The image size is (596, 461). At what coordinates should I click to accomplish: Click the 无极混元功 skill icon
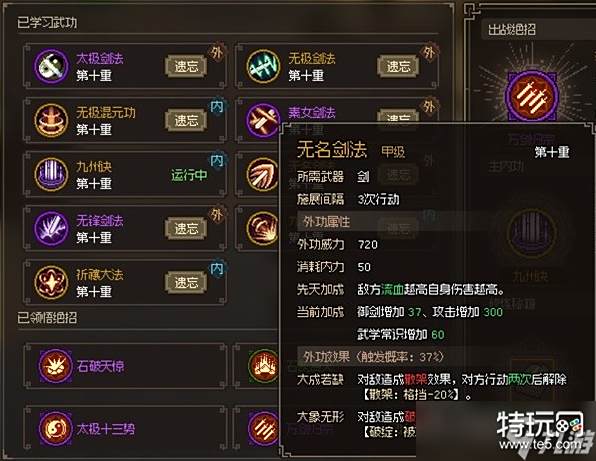(x=51, y=120)
